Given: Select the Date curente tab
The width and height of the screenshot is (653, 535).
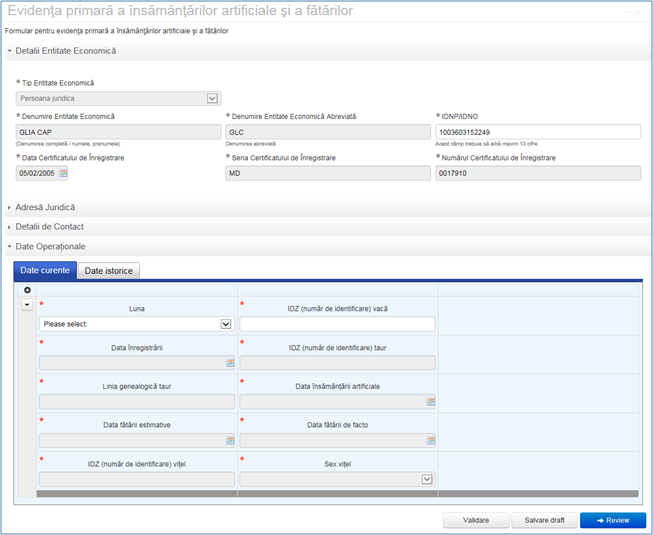Looking at the screenshot, I should point(44,271).
